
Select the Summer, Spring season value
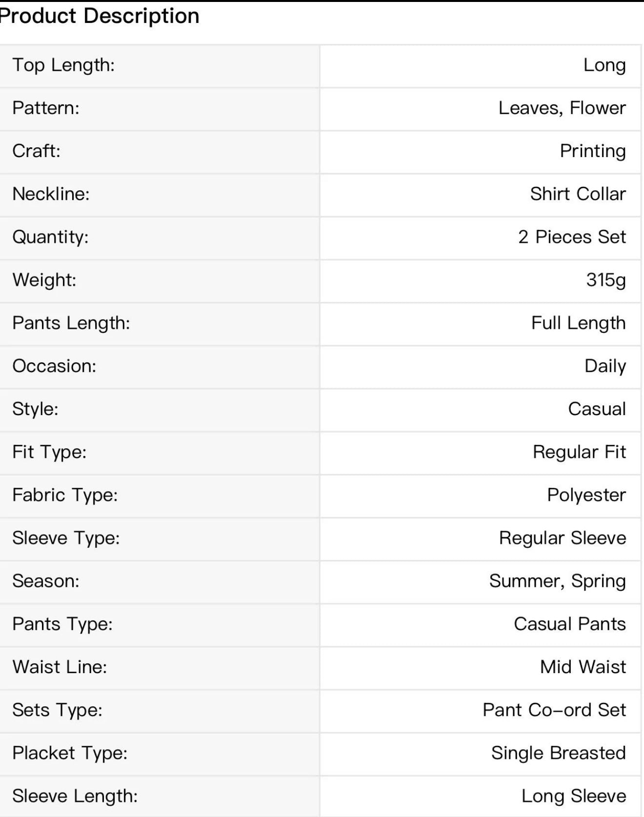click(x=558, y=580)
